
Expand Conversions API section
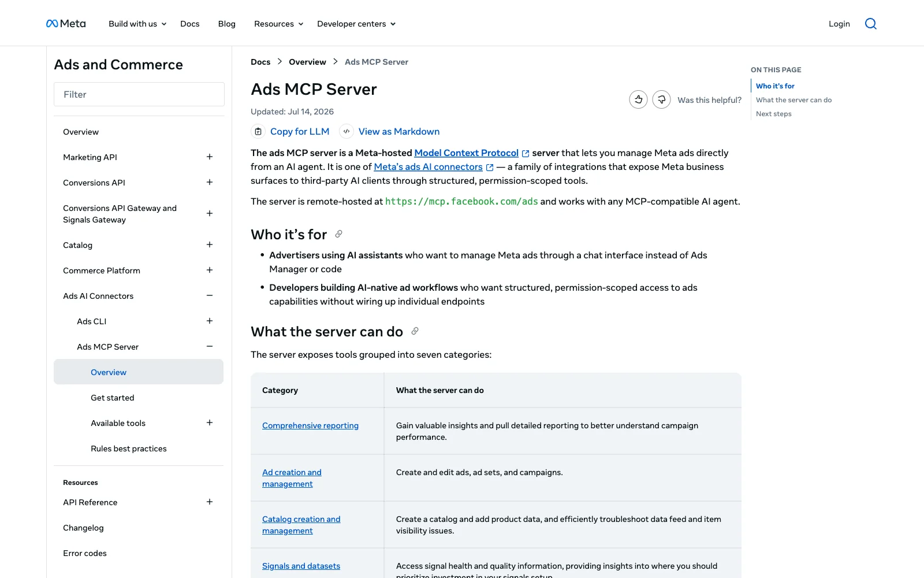point(210,182)
